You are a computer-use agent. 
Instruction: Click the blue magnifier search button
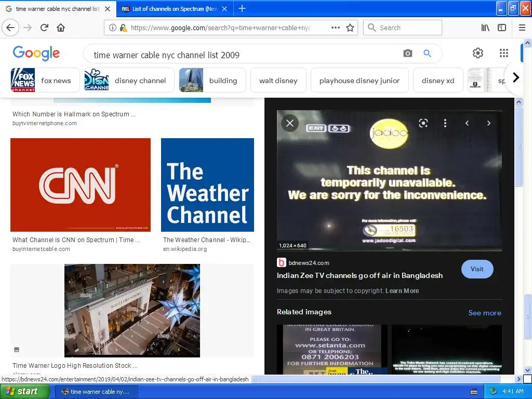click(427, 54)
